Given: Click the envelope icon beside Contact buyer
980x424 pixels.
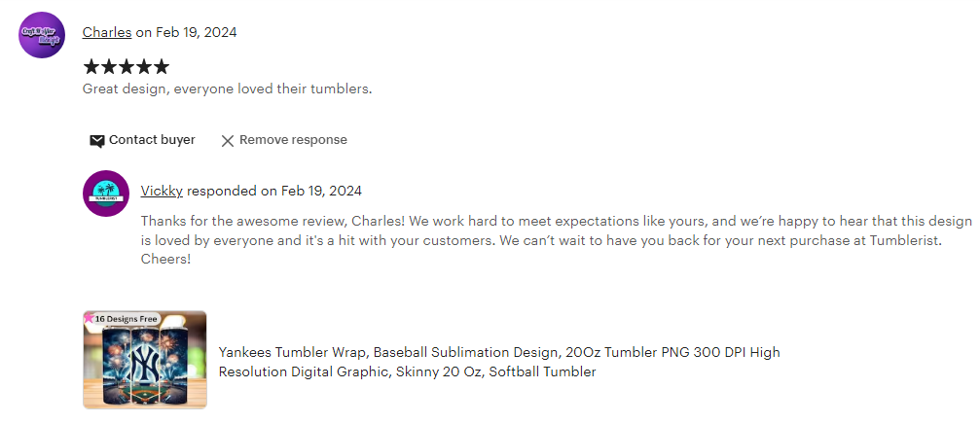Looking at the screenshot, I should (x=97, y=140).
